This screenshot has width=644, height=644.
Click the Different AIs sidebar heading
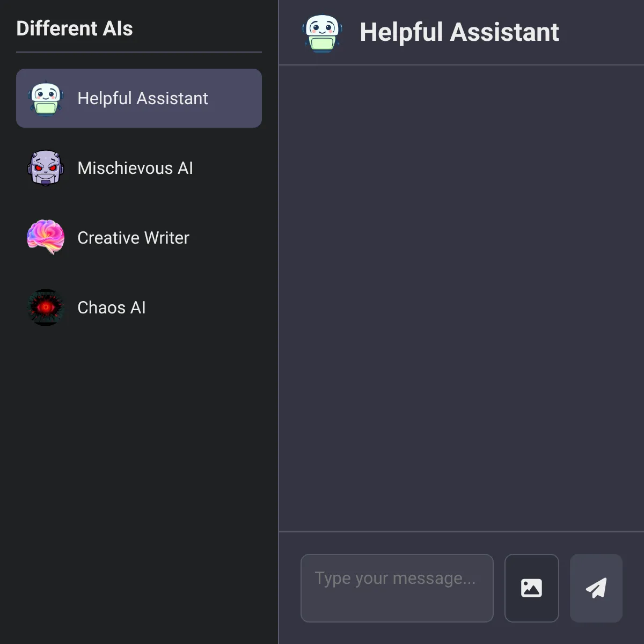(75, 28)
